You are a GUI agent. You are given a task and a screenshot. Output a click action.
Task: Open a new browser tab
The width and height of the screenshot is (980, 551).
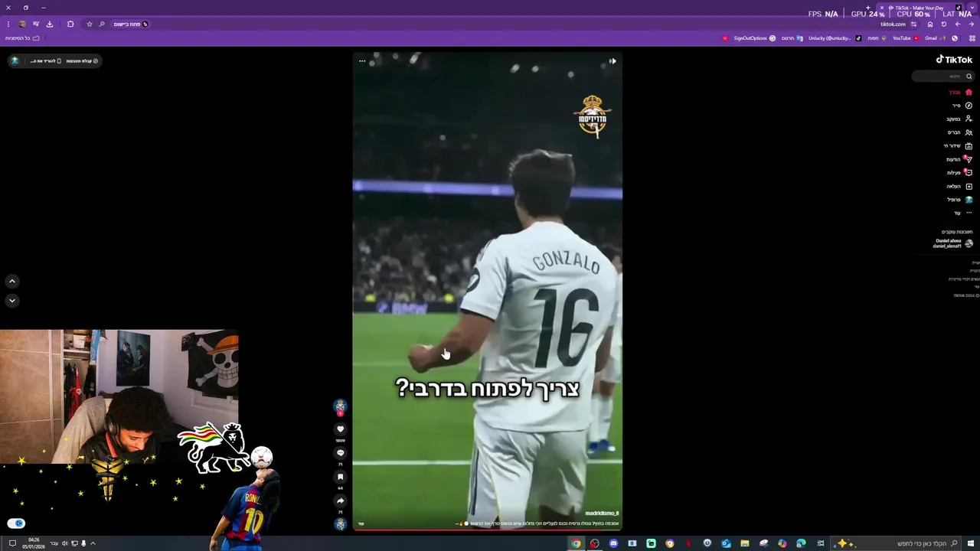point(867,8)
